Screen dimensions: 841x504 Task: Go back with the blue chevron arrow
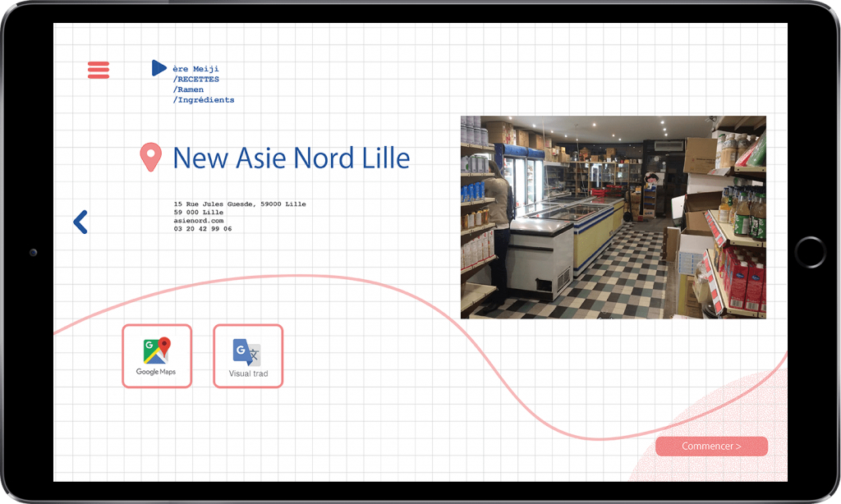click(80, 222)
